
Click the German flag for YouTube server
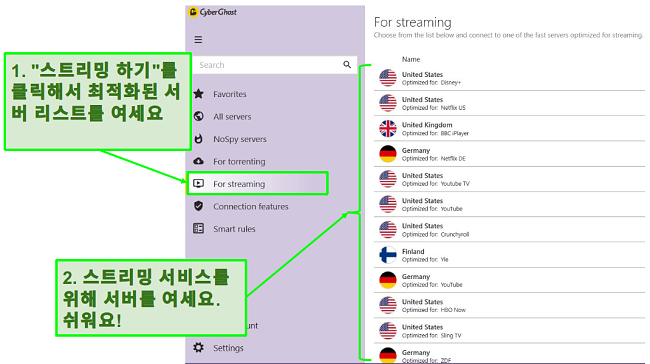[x=388, y=280]
